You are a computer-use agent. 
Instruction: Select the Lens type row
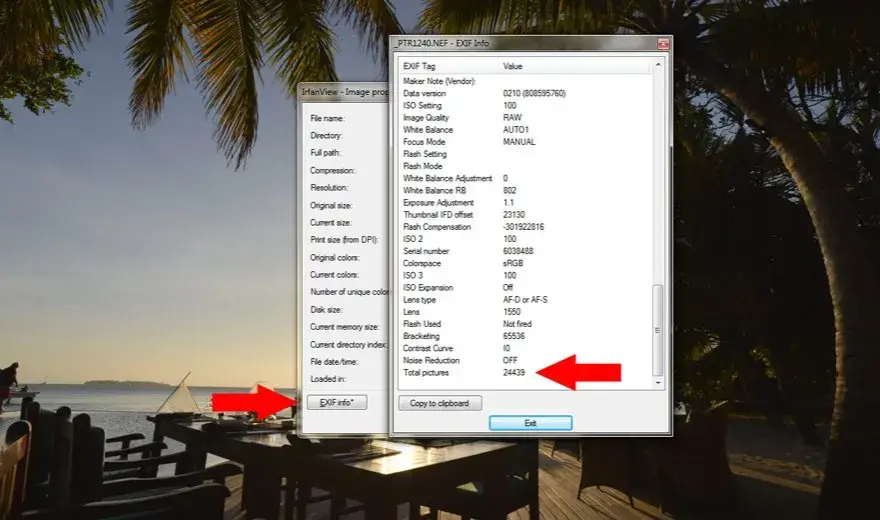(526, 300)
